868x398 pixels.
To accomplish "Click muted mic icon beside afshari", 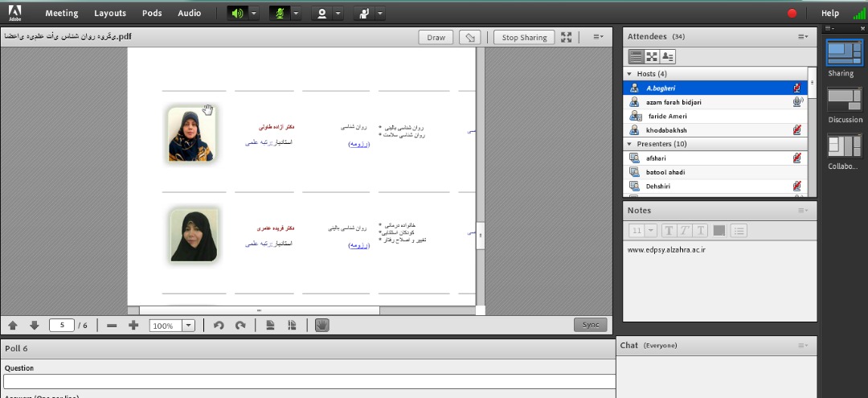I will (797, 158).
